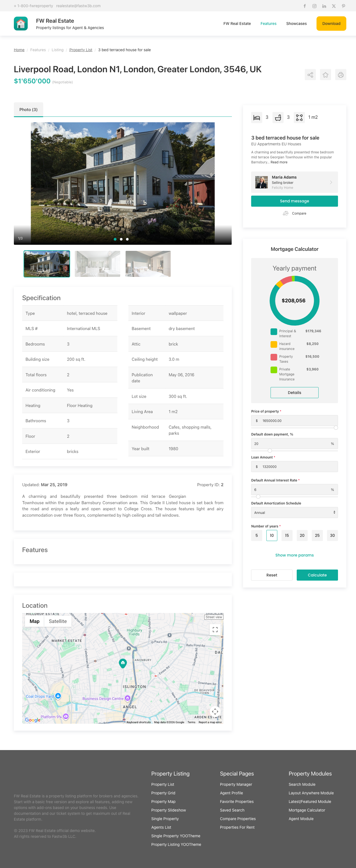Image resolution: width=356 pixels, height=868 pixels.
Task: Adjust the Price of property slider handle
Action: click(x=336, y=427)
